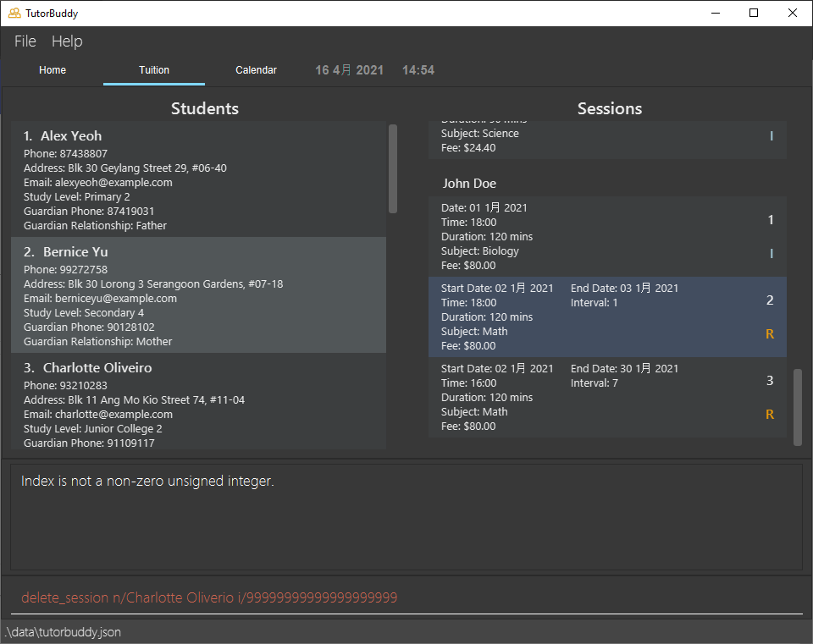Click the data\tutorbuddy.json status bar path
Image resolution: width=813 pixels, height=644 pixels.
[63, 632]
